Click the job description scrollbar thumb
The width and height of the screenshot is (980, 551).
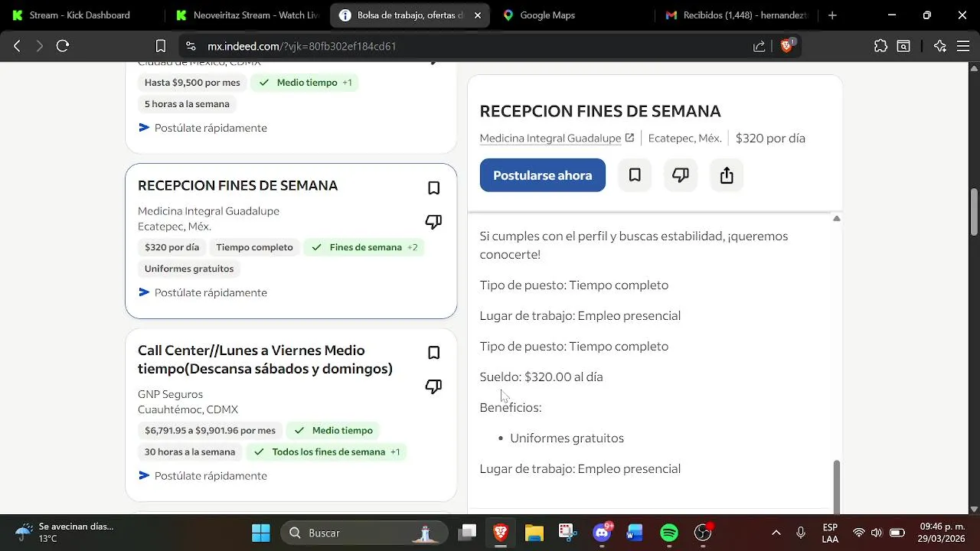(x=836, y=486)
